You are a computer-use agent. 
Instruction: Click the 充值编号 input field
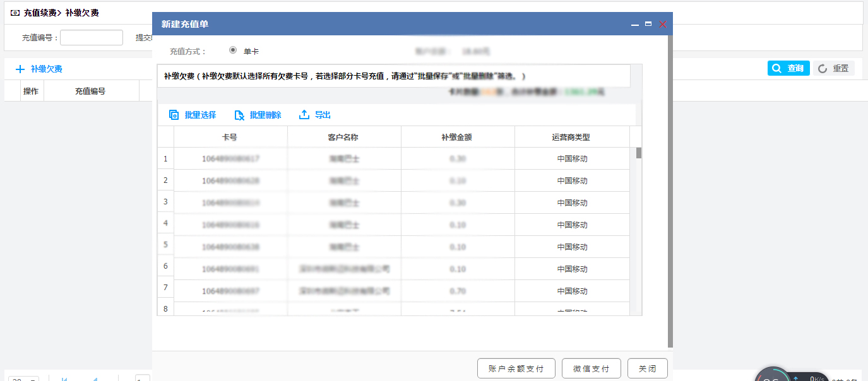click(x=92, y=38)
